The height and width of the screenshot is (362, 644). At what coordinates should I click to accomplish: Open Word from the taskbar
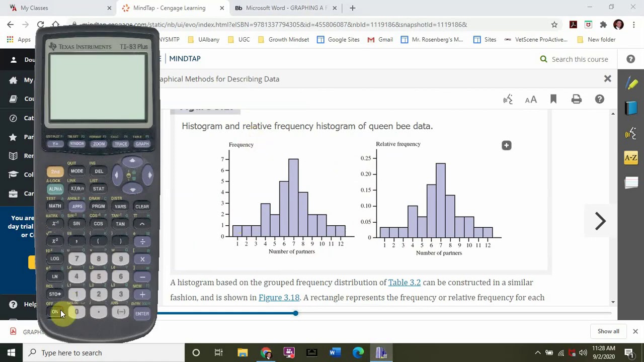coord(335,353)
